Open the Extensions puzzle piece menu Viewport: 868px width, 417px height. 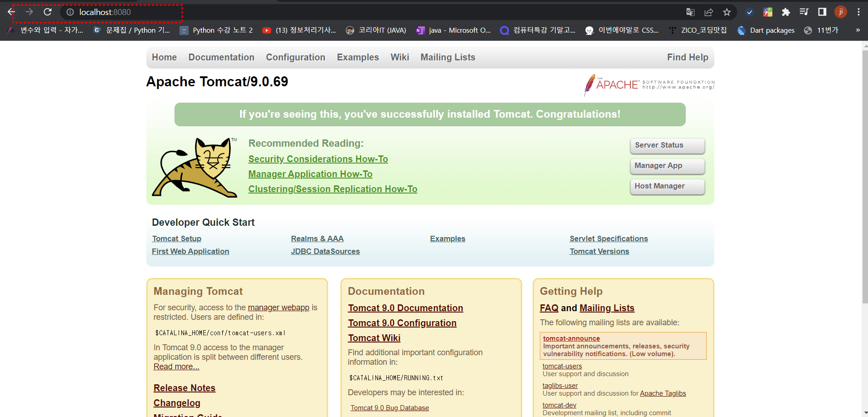point(786,12)
